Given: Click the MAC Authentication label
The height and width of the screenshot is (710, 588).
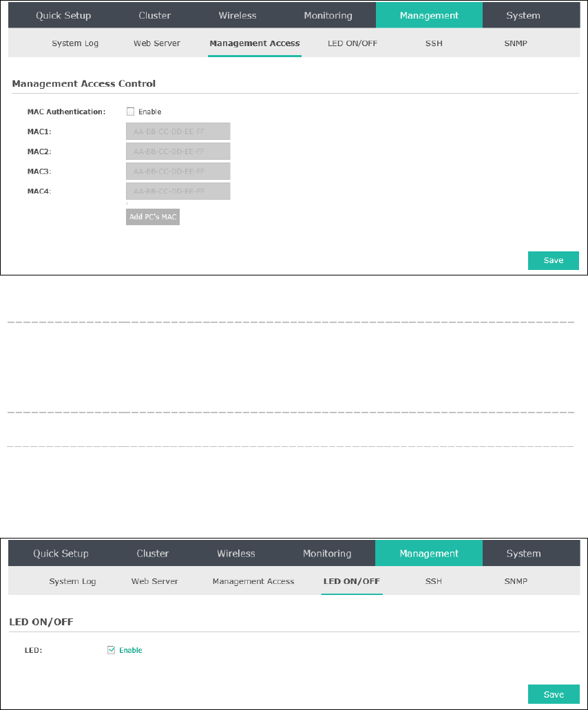Looking at the screenshot, I should point(66,112).
